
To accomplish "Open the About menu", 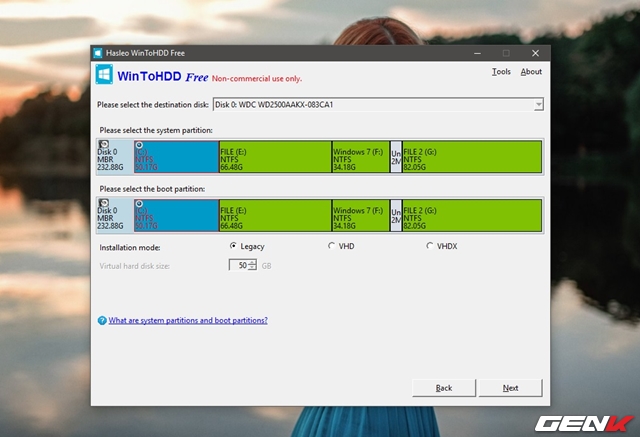I will coord(531,72).
